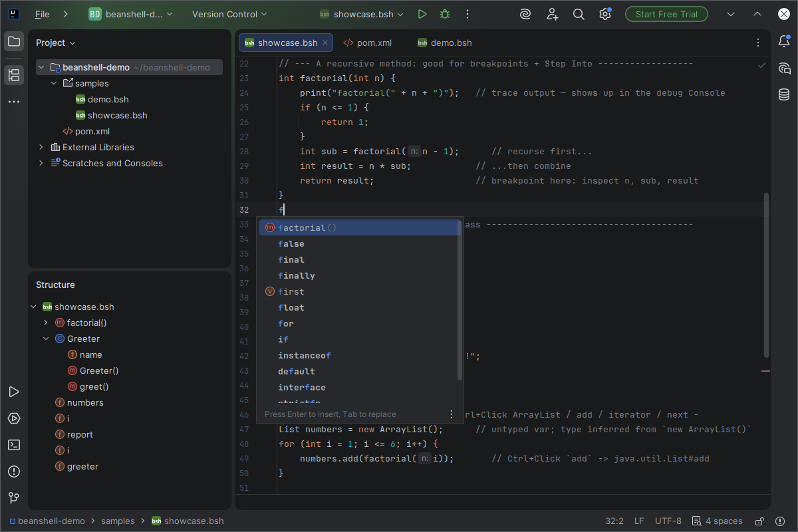The image size is (798, 532).
Task: Collapse Greeter class in Structure
Action: click(x=46, y=338)
